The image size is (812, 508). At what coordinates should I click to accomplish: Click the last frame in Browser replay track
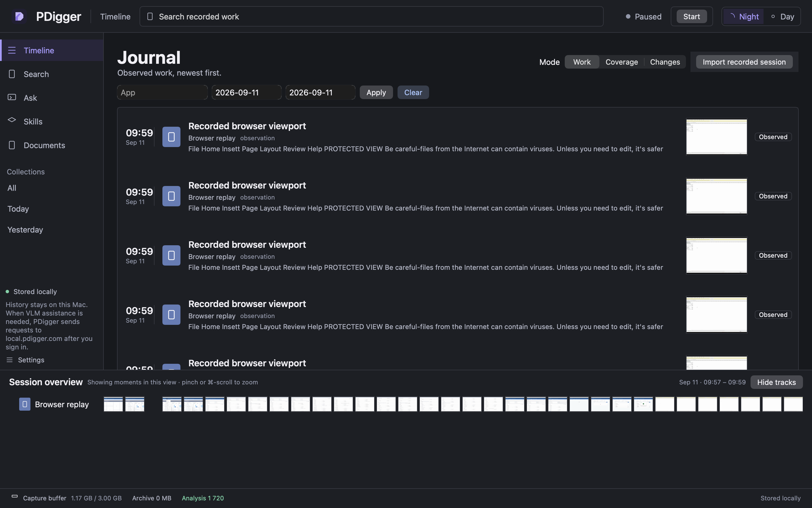793,404
